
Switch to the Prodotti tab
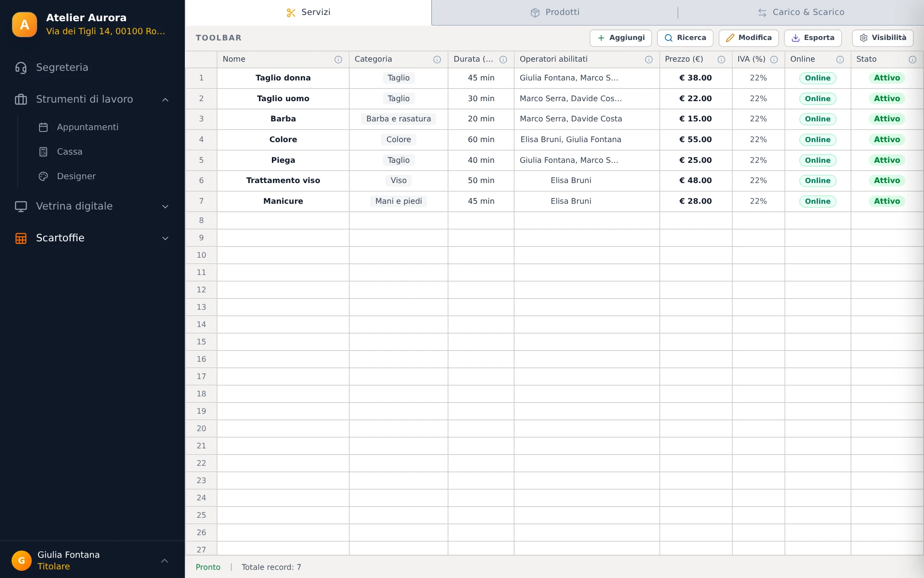pyautogui.click(x=555, y=13)
